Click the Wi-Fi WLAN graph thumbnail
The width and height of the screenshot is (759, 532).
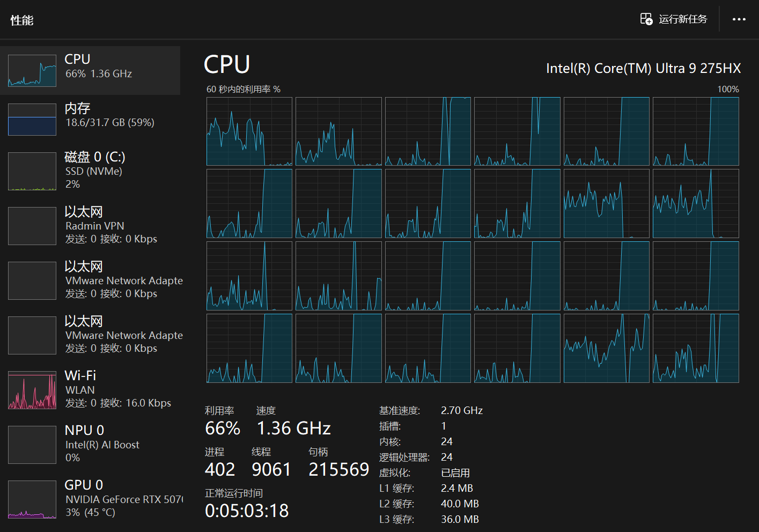[x=32, y=390]
